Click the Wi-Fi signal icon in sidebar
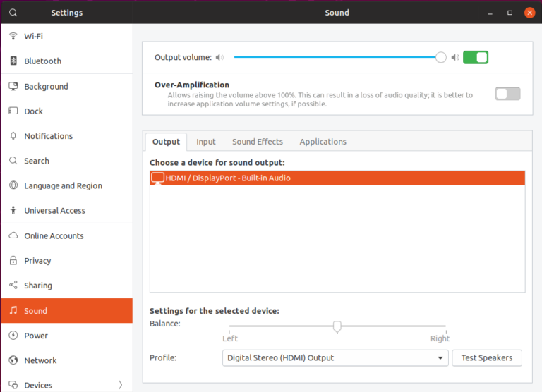The image size is (542, 392). click(x=13, y=36)
